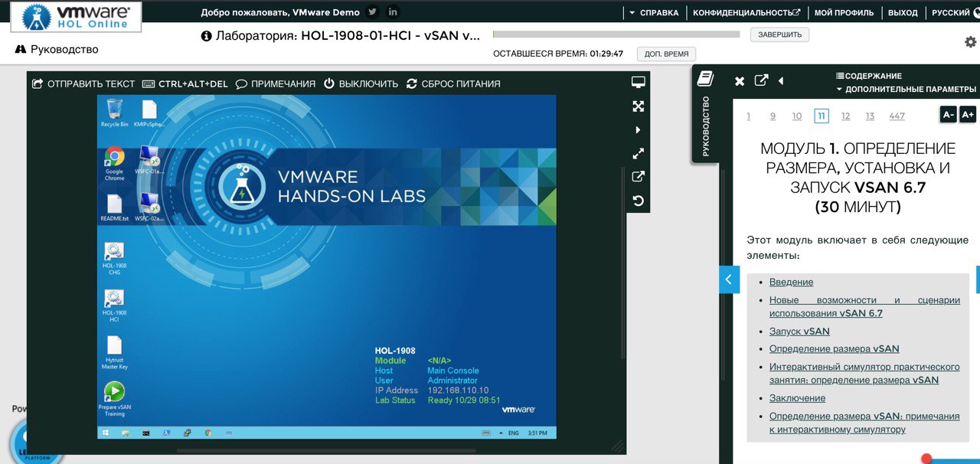Open Chrome from VM taskbar

(207, 433)
